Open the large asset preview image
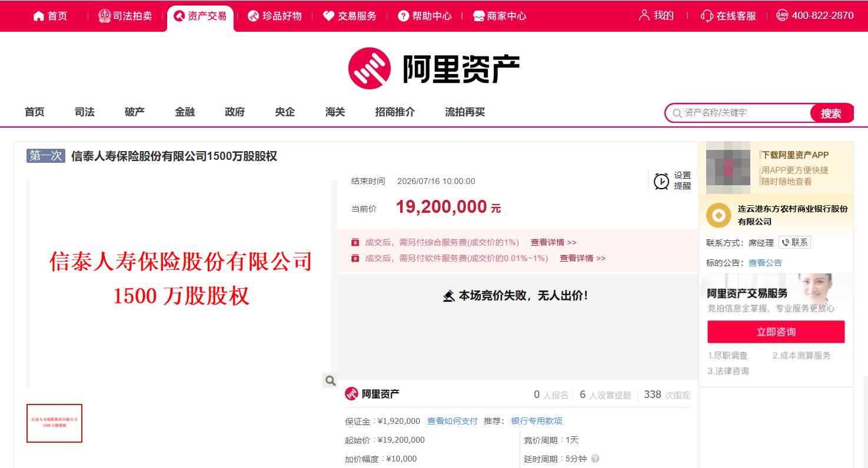The width and height of the screenshot is (868, 468). pyautogui.click(x=179, y=284)
